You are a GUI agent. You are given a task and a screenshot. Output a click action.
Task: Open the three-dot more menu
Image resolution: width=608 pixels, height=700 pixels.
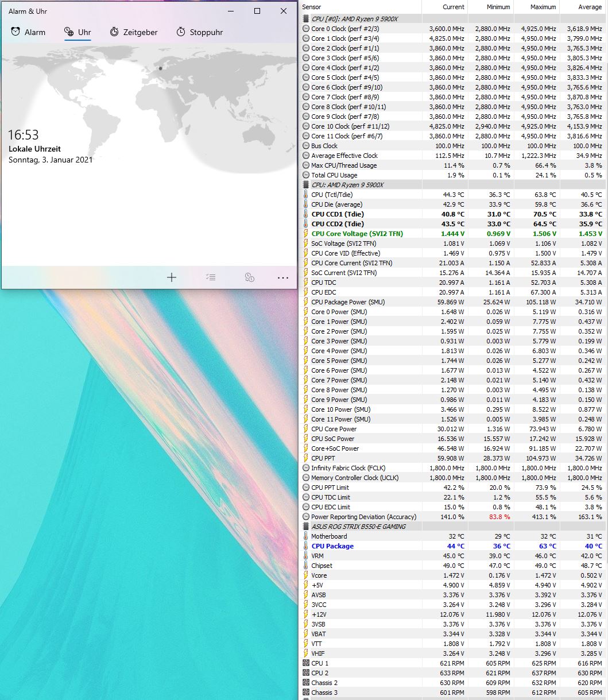(x=283, y=277)
